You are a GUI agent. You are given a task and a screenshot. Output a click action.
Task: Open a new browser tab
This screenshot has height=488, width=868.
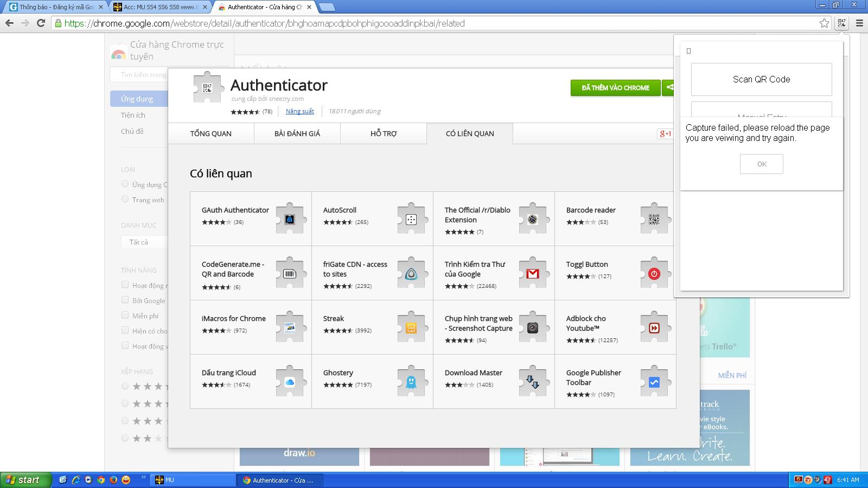pos(327,7)
